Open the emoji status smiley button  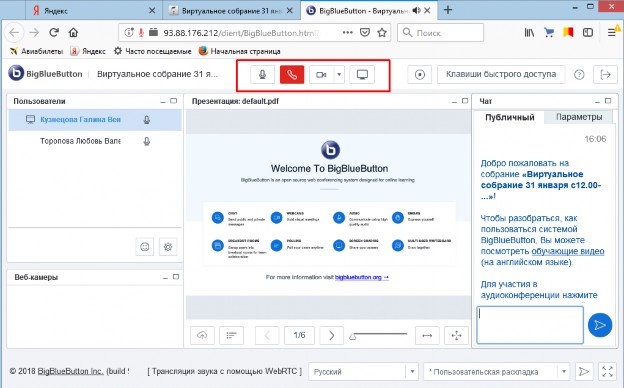144,247
